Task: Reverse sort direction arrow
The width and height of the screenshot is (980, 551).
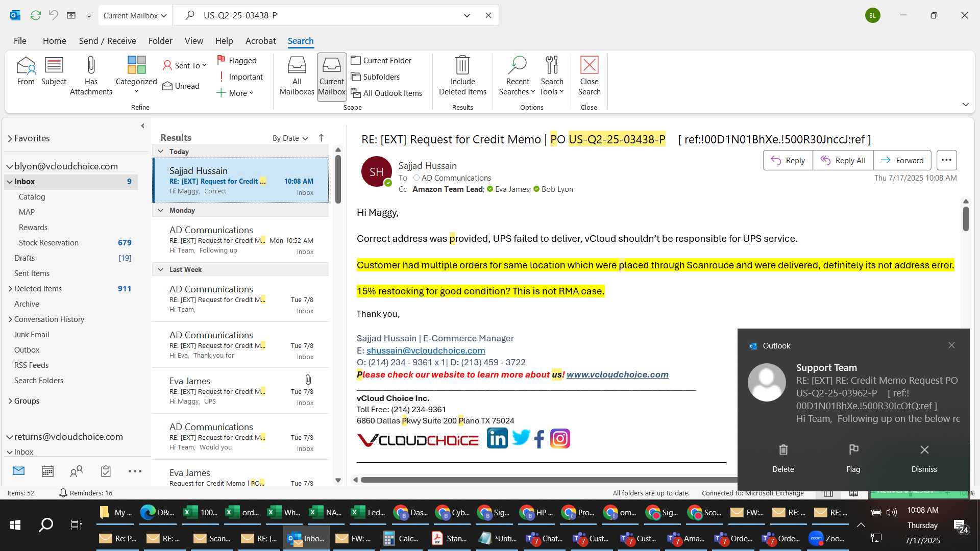Action: [x=321, y=138]
